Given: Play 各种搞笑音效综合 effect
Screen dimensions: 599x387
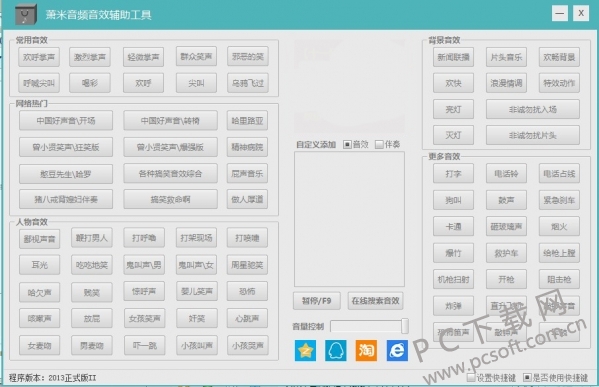Looking at the screenshot, I should (x=170, y=173).
